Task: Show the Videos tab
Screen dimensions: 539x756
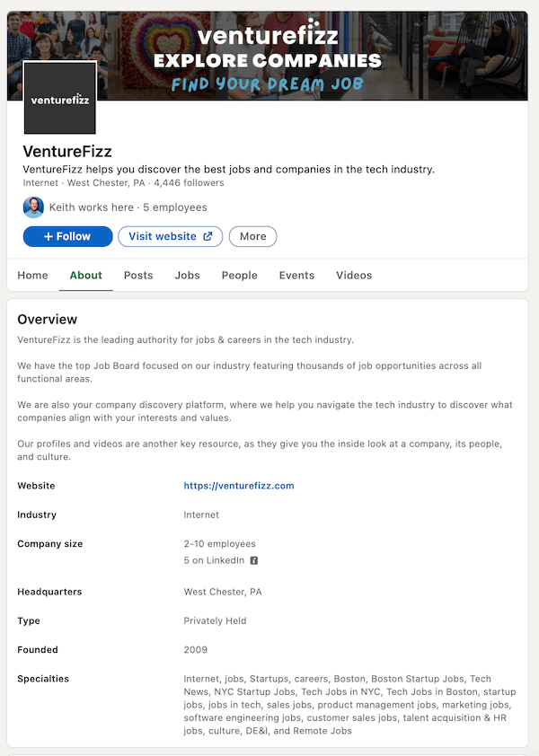Action: pos(354,276)
